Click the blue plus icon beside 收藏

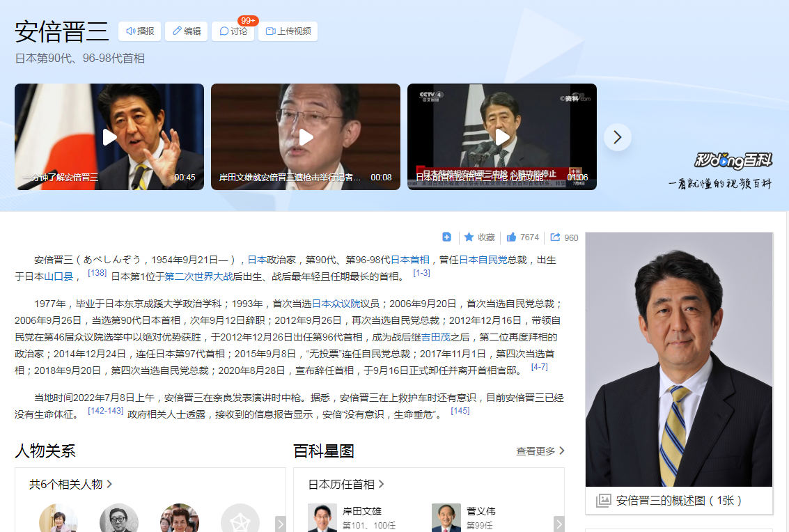coord(446,237)
